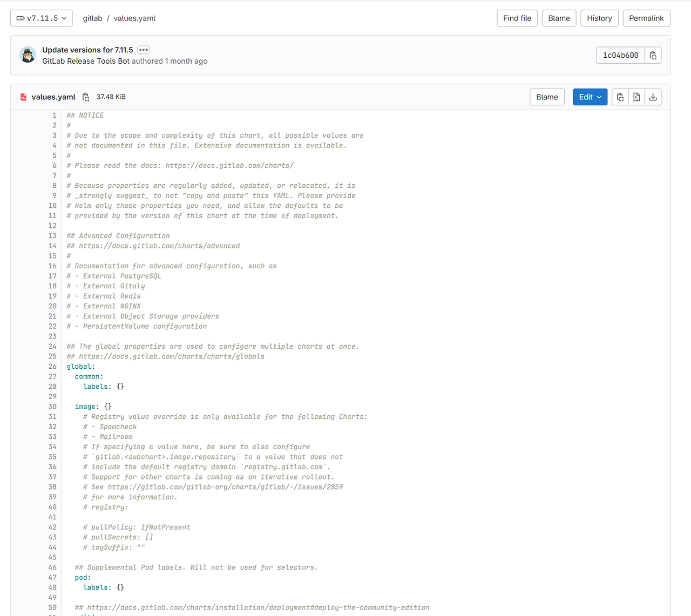This screenshot has height=616, width=691.
Task: Click the '# - External NGINX' line
Action: pyautogui.click(x=104, y=306)
